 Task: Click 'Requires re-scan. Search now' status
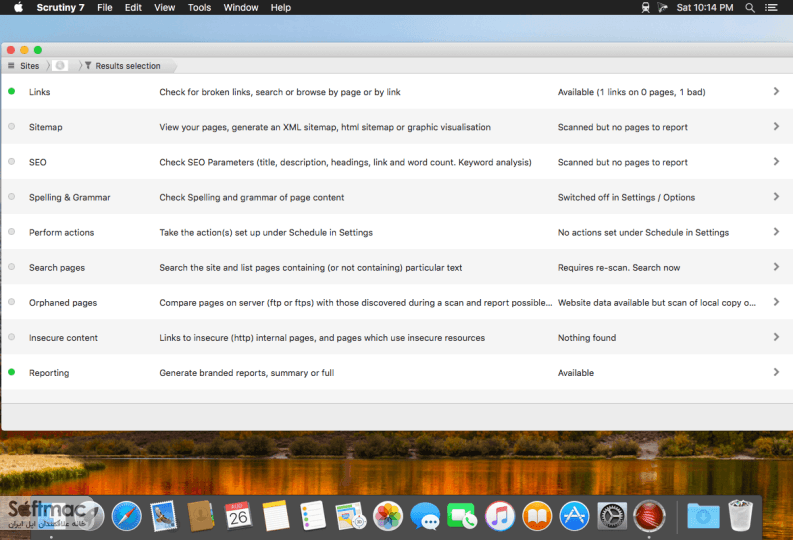[x=619, y=267]
